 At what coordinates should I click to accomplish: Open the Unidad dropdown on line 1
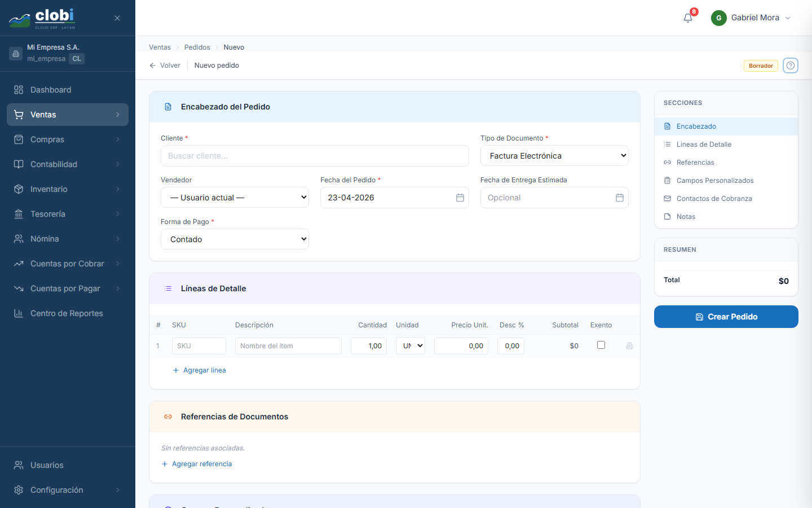coord(411,346)
